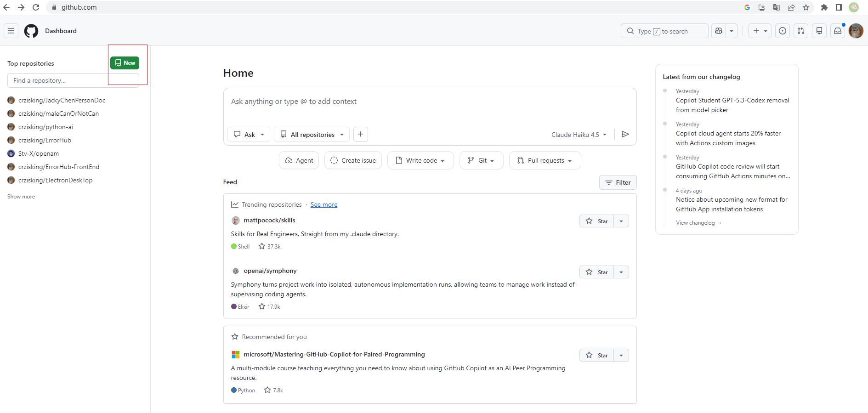The width and height of the screenshot is (868, 413).
Task: Click the translate page icon in address bar
Action: point(777,7)
